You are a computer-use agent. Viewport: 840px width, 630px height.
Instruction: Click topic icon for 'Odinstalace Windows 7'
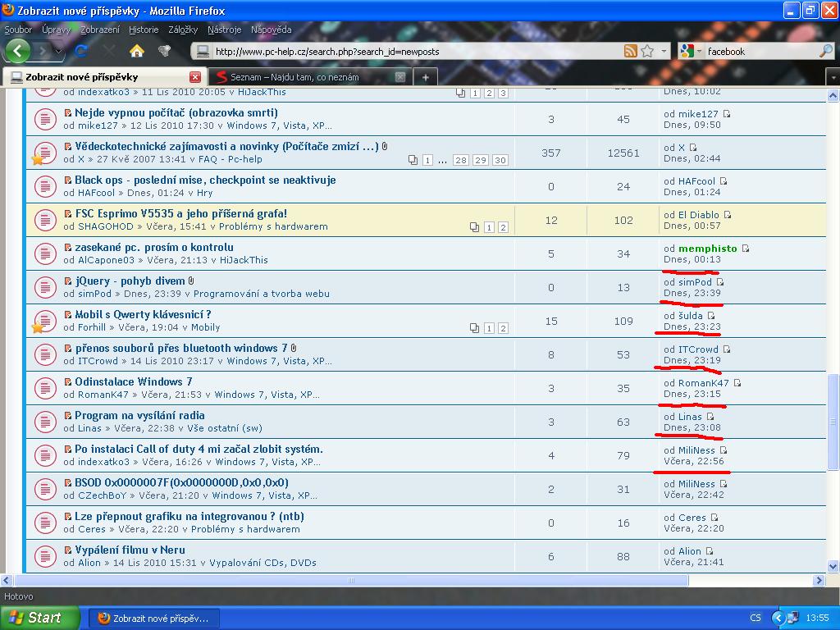pos(46,388)
